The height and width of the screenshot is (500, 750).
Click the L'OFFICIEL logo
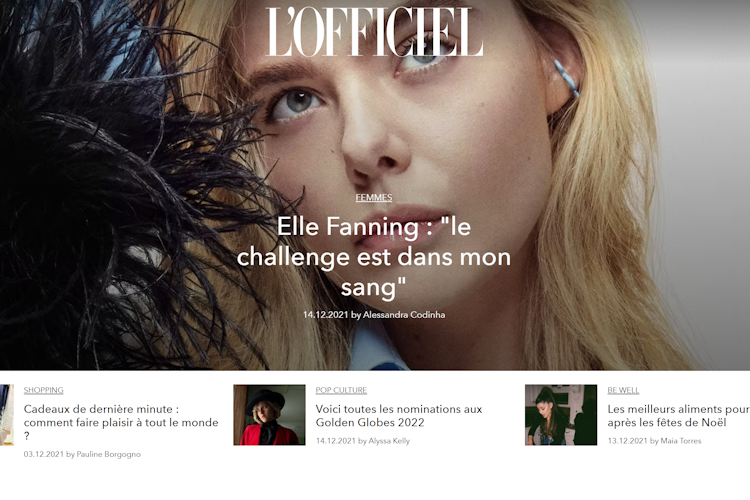(x=374, y=32)
